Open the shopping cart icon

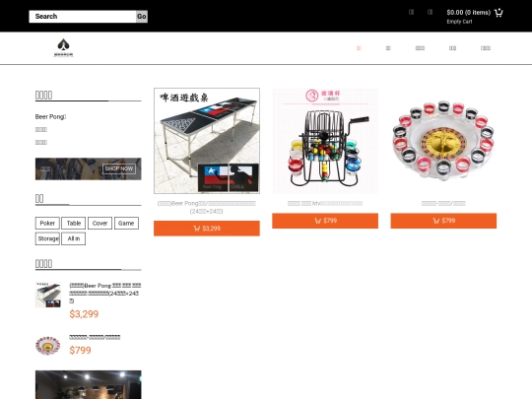click(x=499, y=13)
